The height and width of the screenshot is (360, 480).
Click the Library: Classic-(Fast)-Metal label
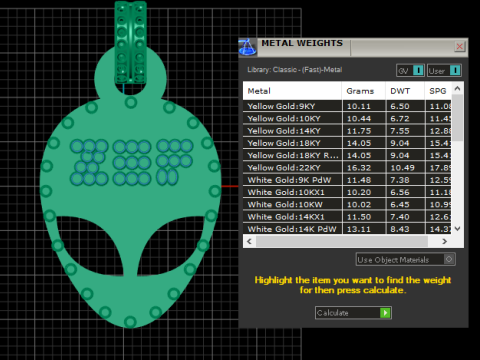point(295,70)
